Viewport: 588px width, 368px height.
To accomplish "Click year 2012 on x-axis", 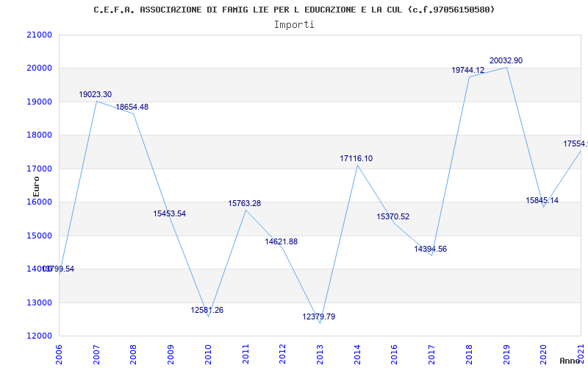I will [x=283, y=354].
